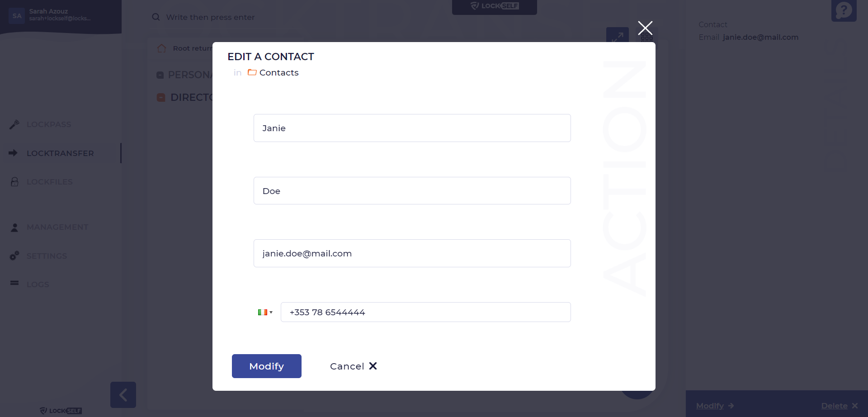
Task: Collapse the DIRECTORY section toggle
Action: coord(161,98)
